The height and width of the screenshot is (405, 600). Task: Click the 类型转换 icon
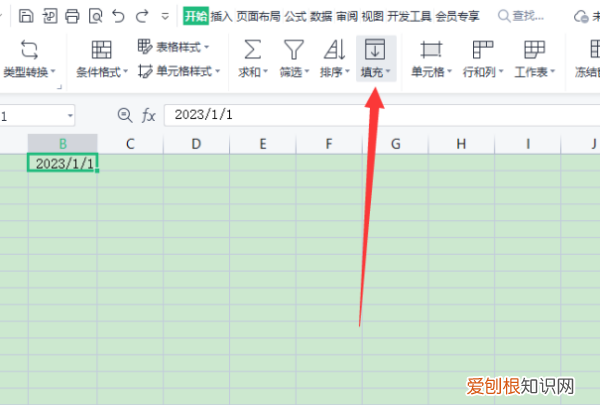[x=29, y=49]
